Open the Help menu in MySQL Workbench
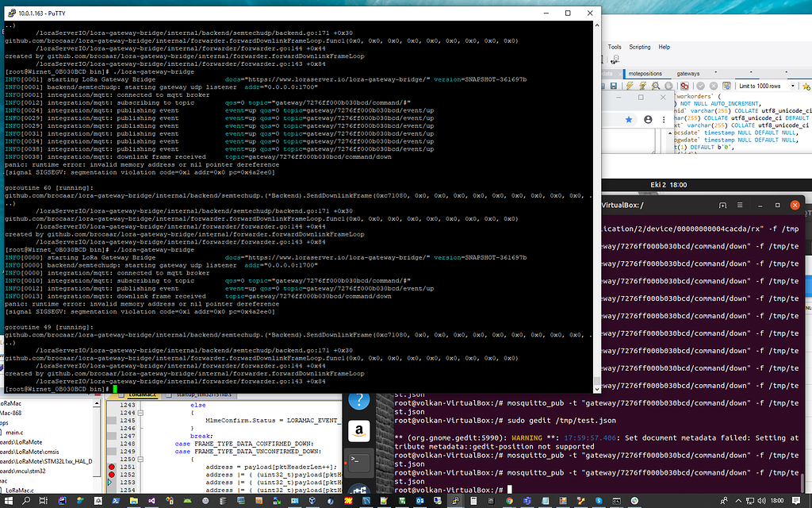812x508 pixels. click(x=664, y=47)
